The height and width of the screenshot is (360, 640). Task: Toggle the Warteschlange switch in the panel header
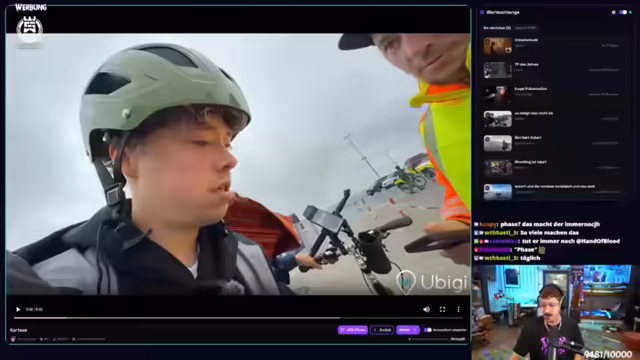pos(623,12)
